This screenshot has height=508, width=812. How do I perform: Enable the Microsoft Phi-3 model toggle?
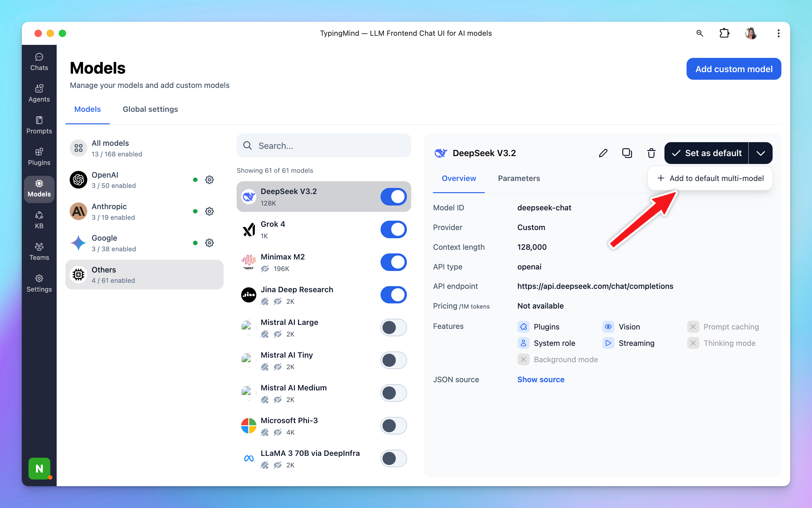coord(393,426)
